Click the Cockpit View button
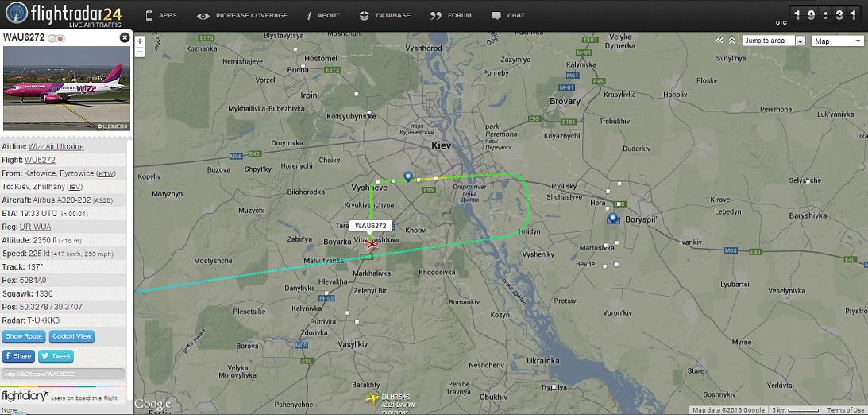868x415 pixels. 72,336
